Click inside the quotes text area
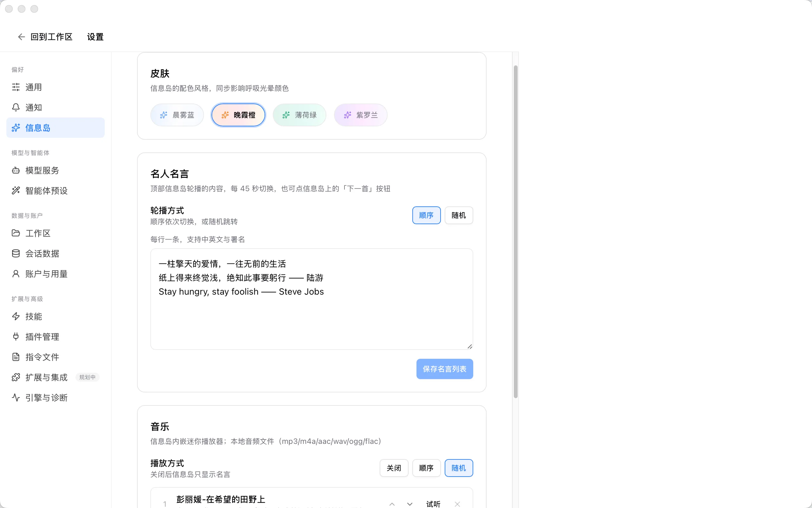Image resolution: width=812 pixels, height=508 pixels. pyautogui.click(x=312, y=299)
